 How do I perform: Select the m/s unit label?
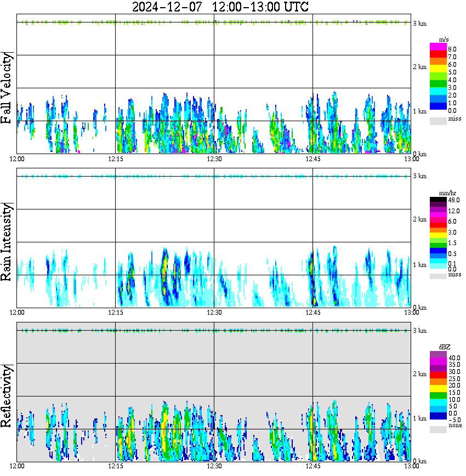pyautogui.click(x=444, y=39)
